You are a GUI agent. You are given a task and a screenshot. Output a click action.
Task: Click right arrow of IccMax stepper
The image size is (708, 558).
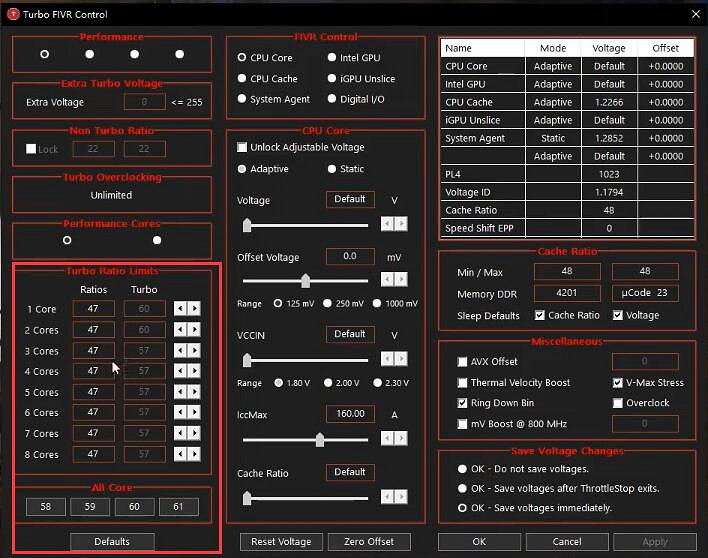(x=401, y=438)
